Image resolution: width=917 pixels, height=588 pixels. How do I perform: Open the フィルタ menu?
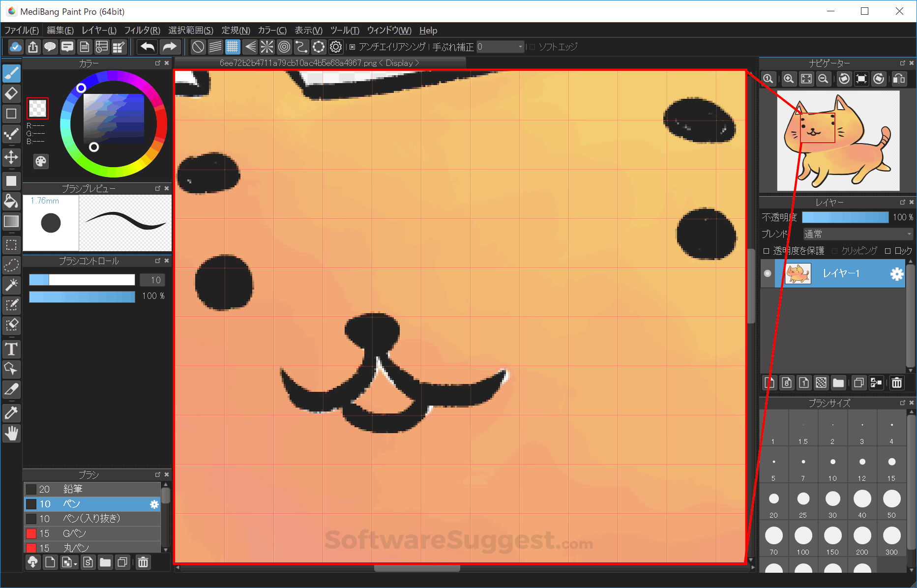click(x=142, y=30)
